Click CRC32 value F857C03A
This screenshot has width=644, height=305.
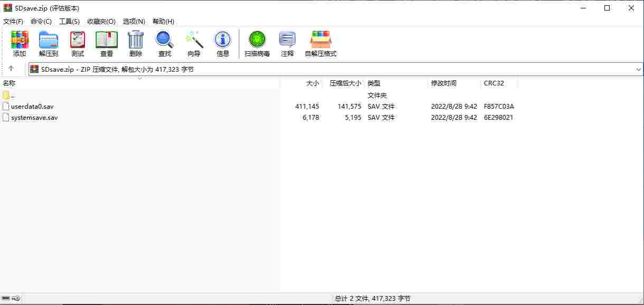[x=499, y=107]
